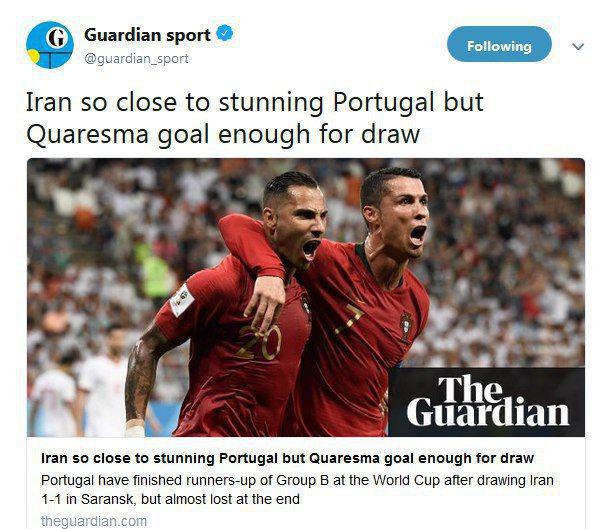Expand the tweet options chevron
The height and width of the screenshot is (529, 612).
pyautogui.click(x=578, y=47)
